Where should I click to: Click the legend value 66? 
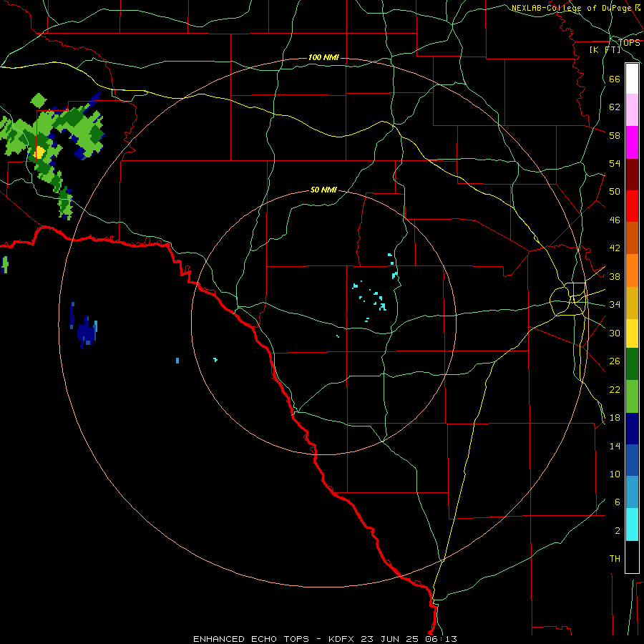[x=615, y=79]
